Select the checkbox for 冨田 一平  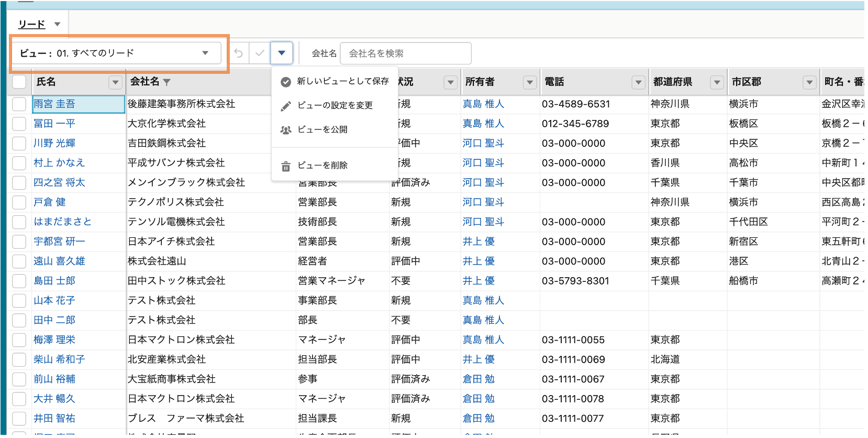19,124
